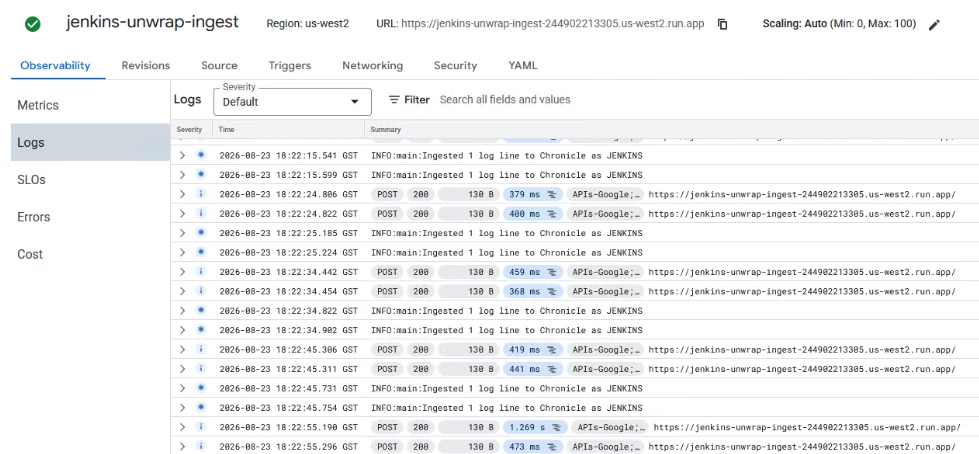Expand the log entry at 18:22:34.902
The height and width of the screenshot is (454, 979).
[x=182, y=330]
